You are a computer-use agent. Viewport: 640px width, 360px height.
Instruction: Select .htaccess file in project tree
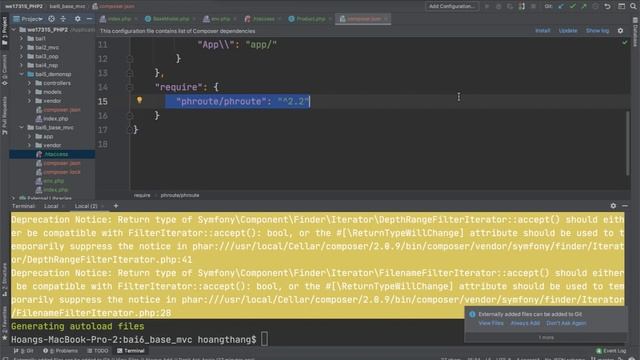(x=52, y=154)
